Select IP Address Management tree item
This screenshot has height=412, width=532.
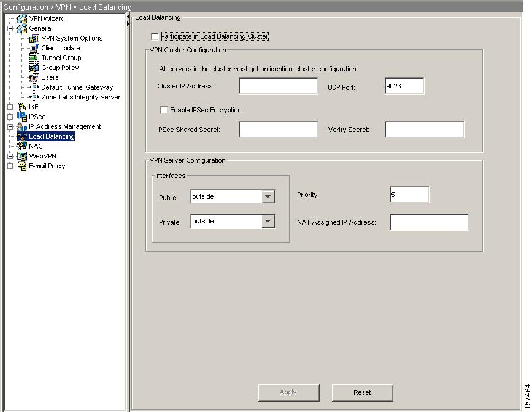point(64,126)
